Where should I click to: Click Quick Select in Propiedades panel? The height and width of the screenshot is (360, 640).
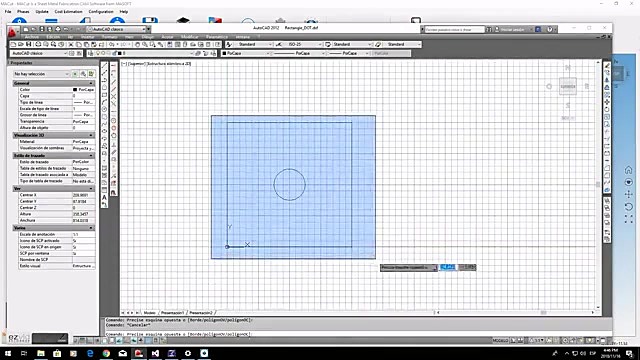pos(91,74)
